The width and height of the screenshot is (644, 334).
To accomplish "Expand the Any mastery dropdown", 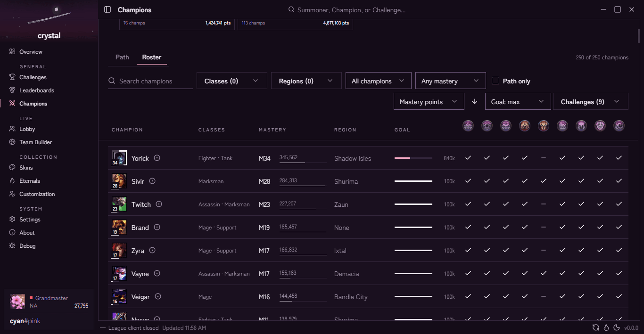I will coord(451,81).
